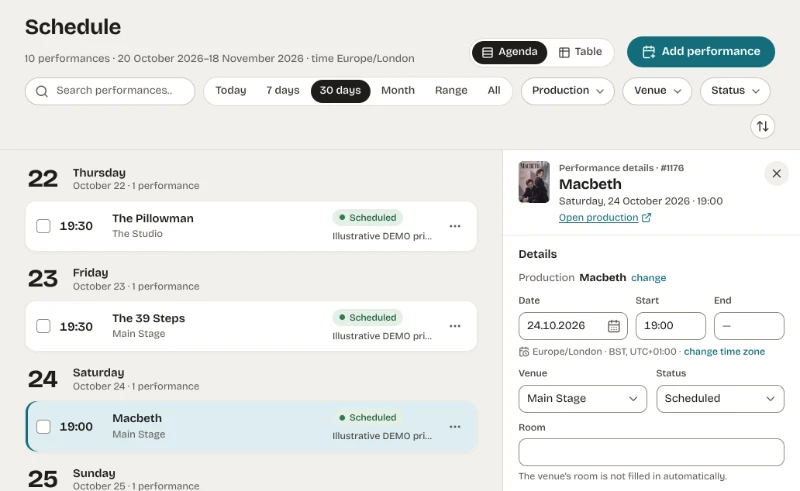Click the Friday October 23 day header

point(113,279)
